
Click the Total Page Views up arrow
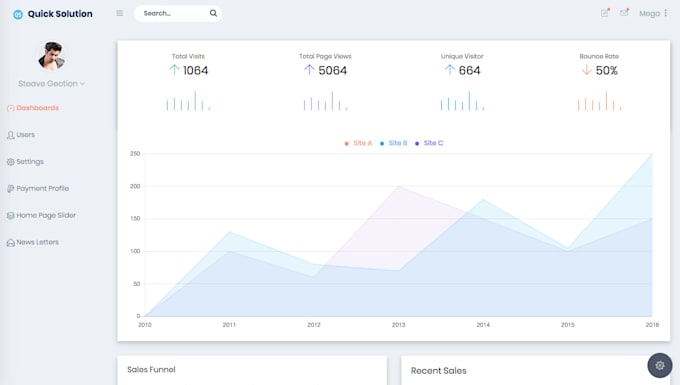[309, 70]
